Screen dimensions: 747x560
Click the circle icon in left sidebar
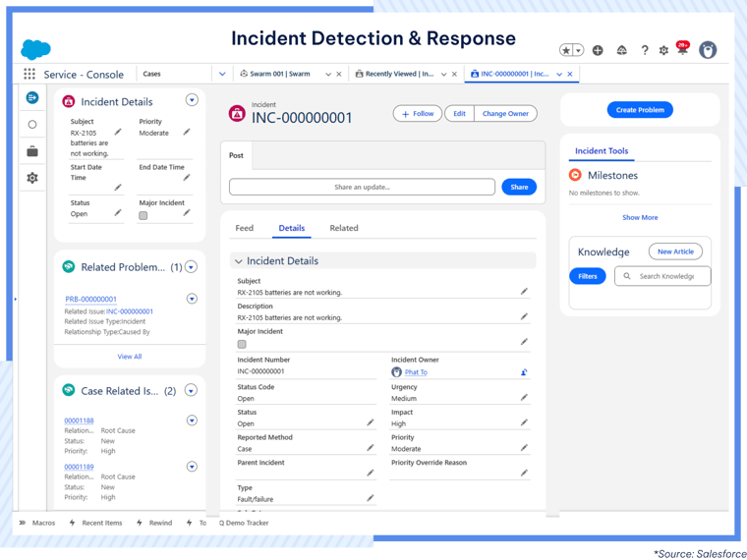32,125
